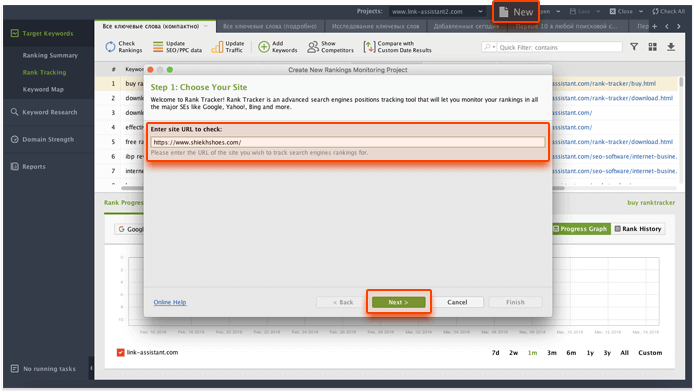Select 1y time range
Image resolution: width=694 pixels, height=392 pixels.
(590, 353)
